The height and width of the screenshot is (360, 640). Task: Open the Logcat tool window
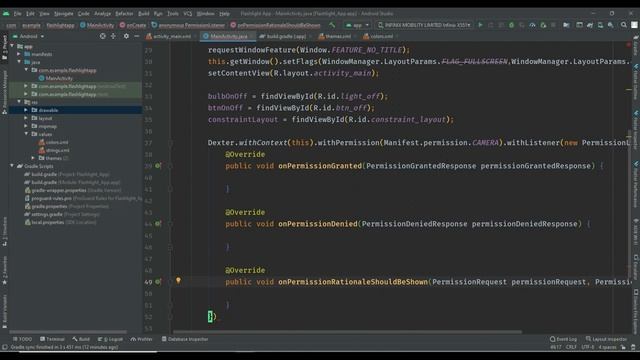(x=111, y=339)
